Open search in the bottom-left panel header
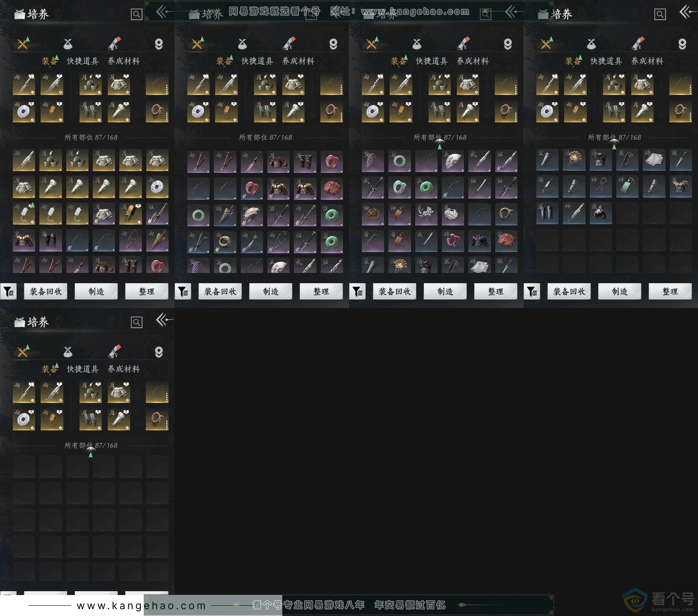Image resolution: width=698 pixels, height=616 pixels. point(136,323)
